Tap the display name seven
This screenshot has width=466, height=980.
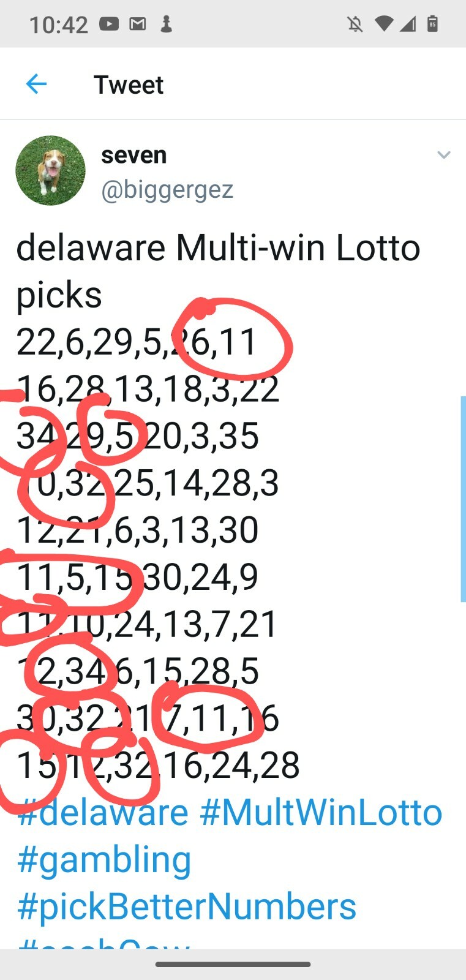(x=134, y=155)
